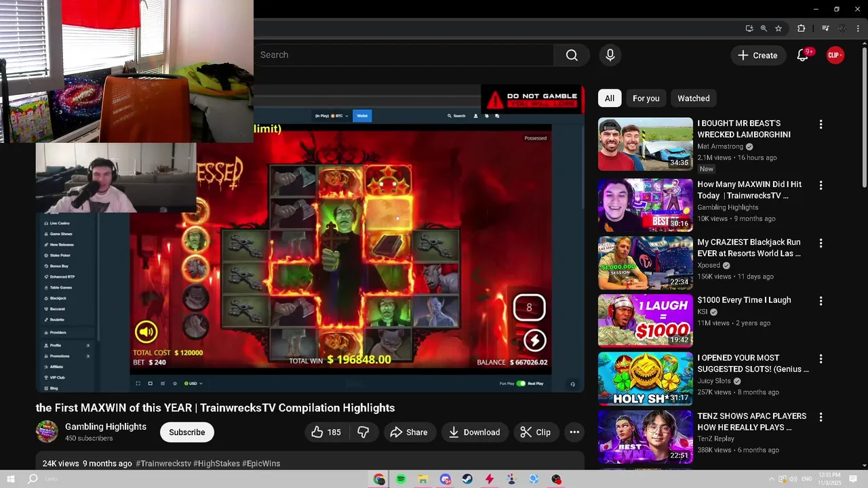Open Windows taskbar search magnifier
The image size is (868, 488).
(33, 479)
